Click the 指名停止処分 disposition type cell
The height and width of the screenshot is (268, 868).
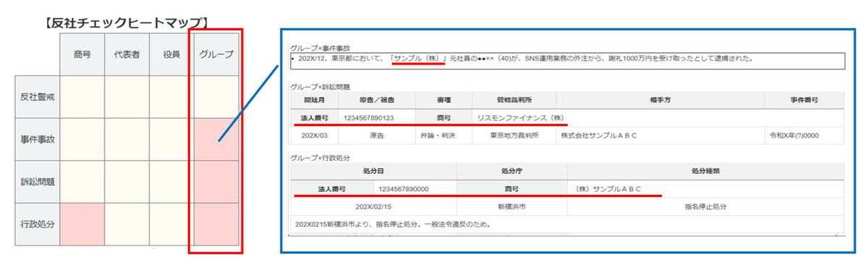click(x=705, y=206)
